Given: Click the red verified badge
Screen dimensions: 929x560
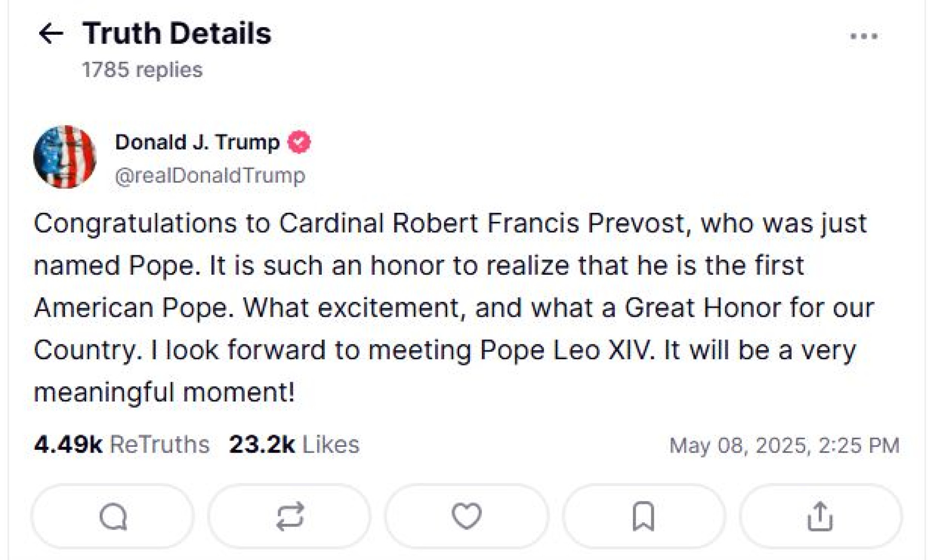Looking at the screenshot, I should click(x=299, y=143).
